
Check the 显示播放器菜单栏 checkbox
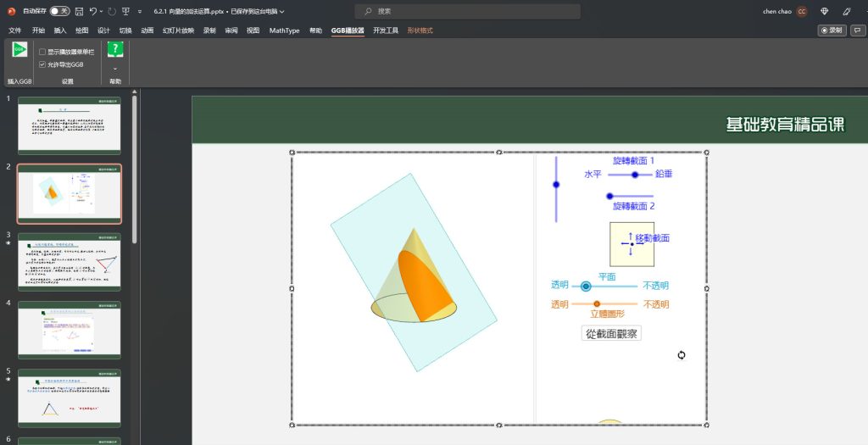[42, 52]
